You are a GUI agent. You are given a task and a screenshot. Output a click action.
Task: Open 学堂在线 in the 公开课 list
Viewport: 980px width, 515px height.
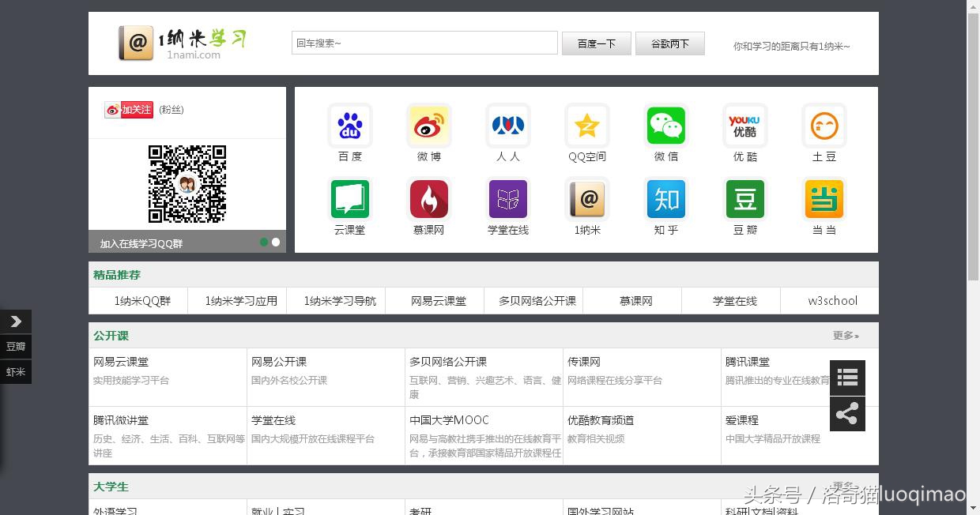[x=273, y=420]
